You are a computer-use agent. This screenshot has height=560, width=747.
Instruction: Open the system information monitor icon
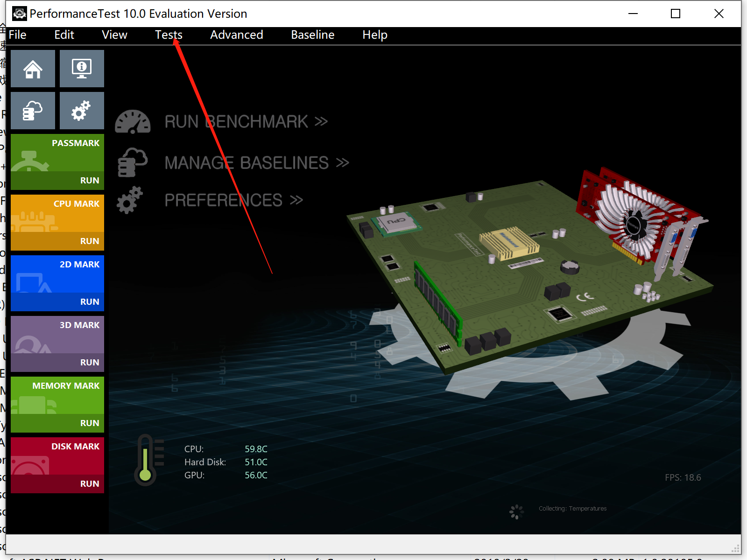tap(82, 69)
